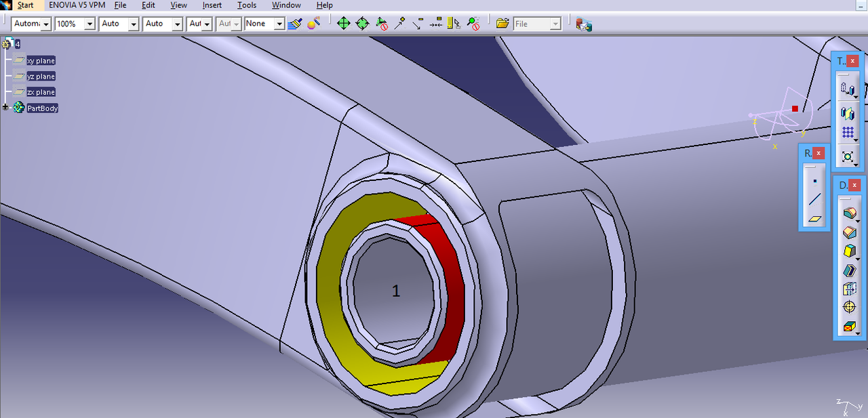The height and width of the screenshot is (418, 868).
Task: Click the yellow ruler with cursor icon
Action: (454, 24)
